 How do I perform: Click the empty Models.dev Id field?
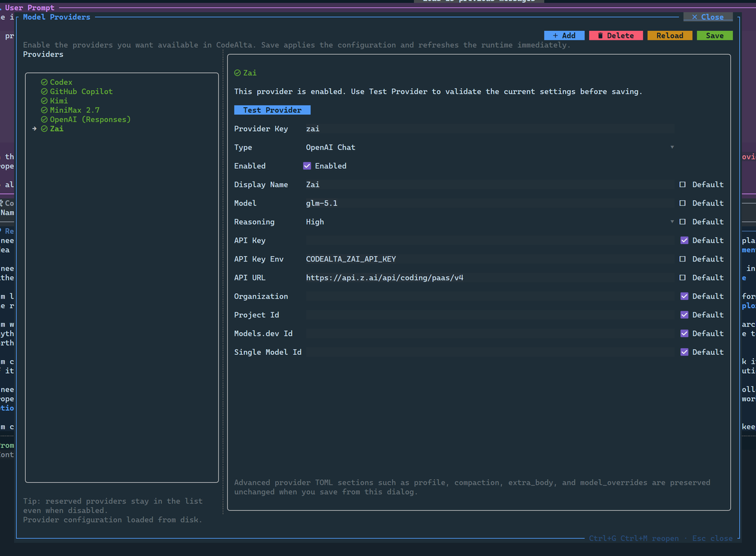(490, 333)
